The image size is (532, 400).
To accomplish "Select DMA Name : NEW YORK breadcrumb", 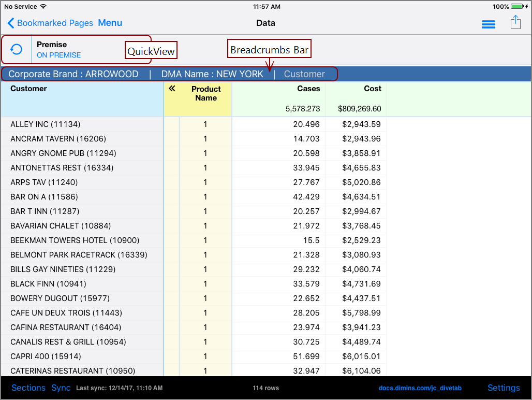I will 212,74.
